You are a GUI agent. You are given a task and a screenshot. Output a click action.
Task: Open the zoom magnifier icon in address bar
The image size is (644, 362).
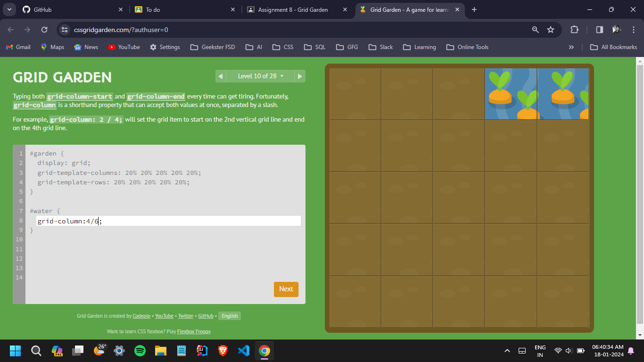(x=535, y=30)
